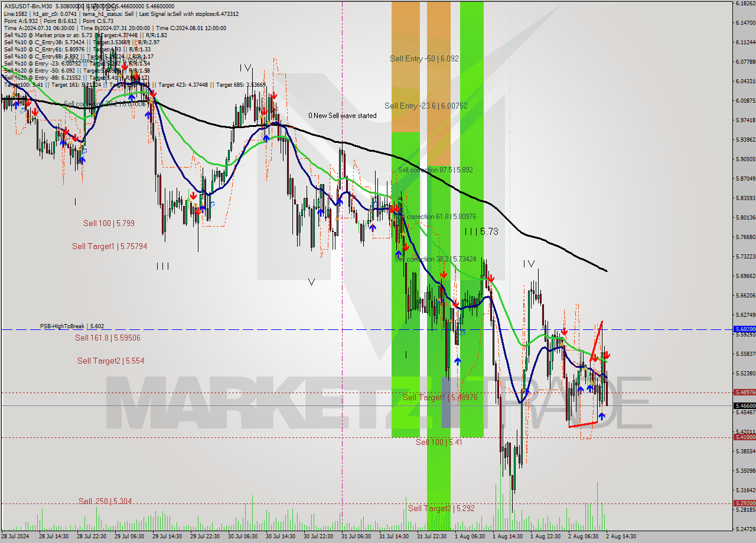756x543 pixels.
Task: Click the 5.66206 price axis value
Action: [746, 295]
